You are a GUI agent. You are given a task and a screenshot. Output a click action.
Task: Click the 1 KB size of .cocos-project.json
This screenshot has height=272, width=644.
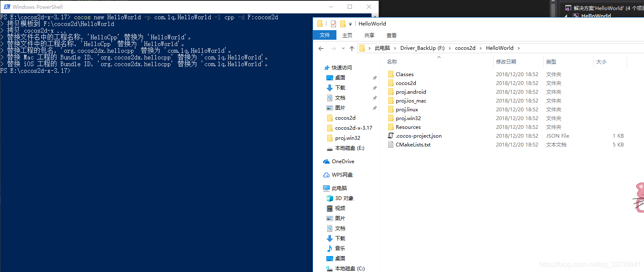click(618, 136)
